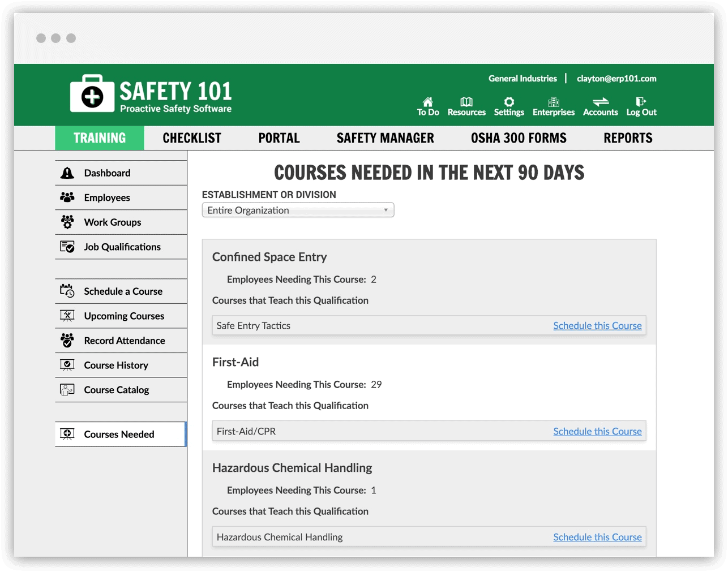Viewport: 728px width, 572px height.
Task: Open Dashboard from the sidebar icon
Action: [x=67, y=173]
